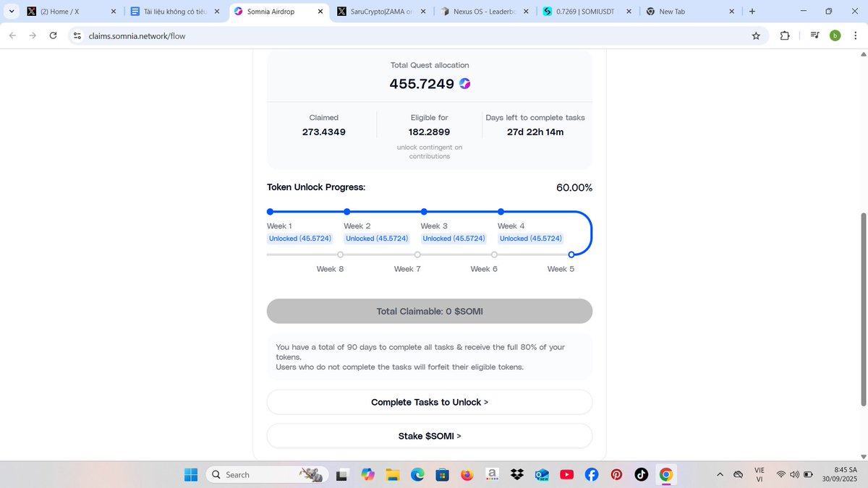This screenshot has height=488, width=868.
Task: Click the Stake $SOMI button
Action: (430, 436)
